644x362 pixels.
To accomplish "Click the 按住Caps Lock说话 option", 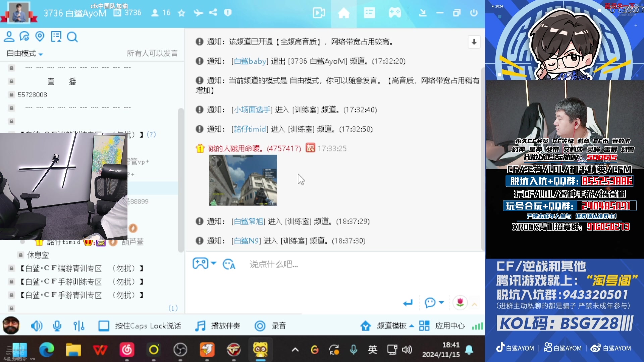I will (140, 326).
